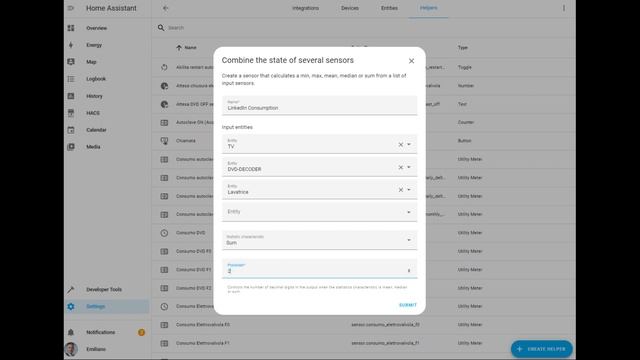Switch to the Devices tab
The image size is (640, 360).
pyautogui.click(x=350, y=8)
